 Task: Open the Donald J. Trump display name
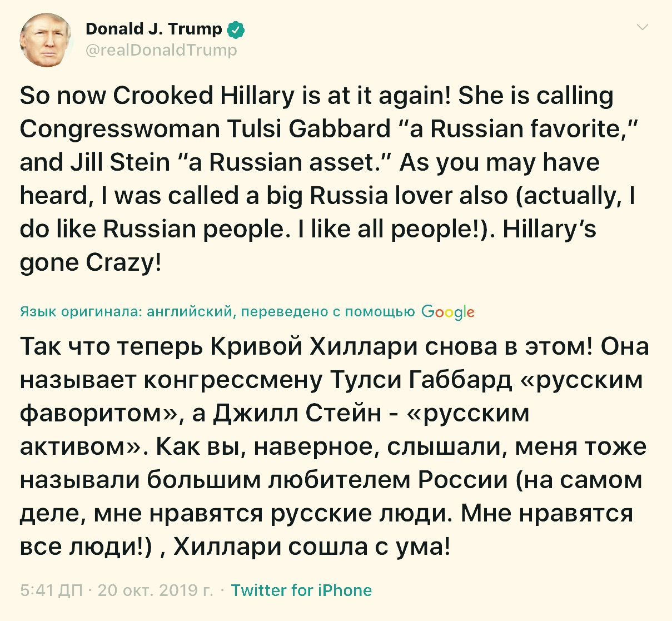point(154,29)
